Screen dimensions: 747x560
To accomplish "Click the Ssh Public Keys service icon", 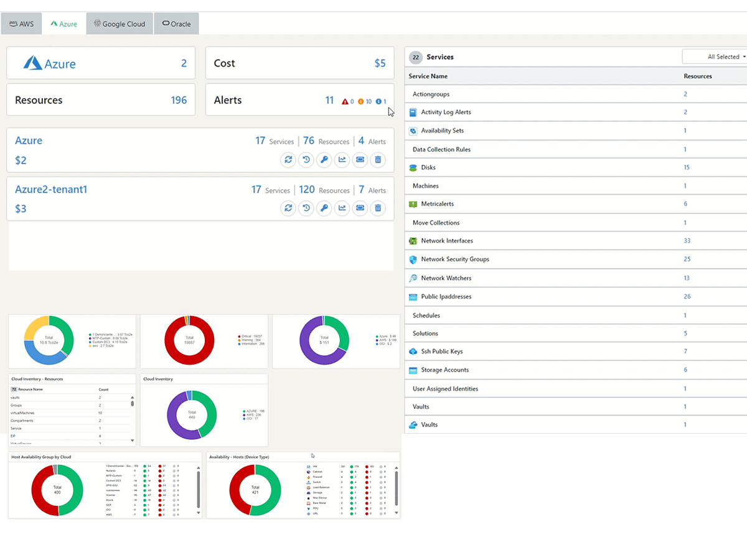I will pos(412,351).
